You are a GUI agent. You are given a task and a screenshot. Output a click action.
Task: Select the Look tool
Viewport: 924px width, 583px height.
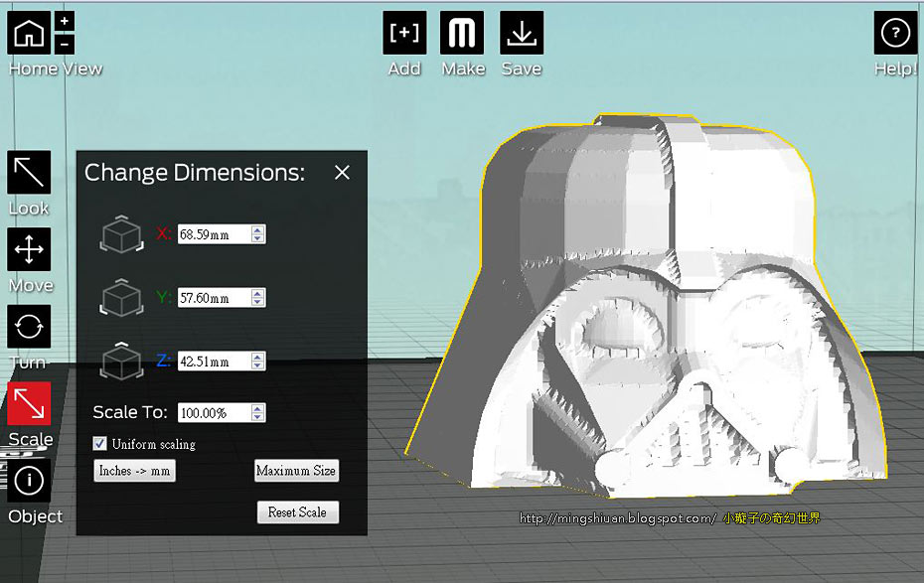29,173
